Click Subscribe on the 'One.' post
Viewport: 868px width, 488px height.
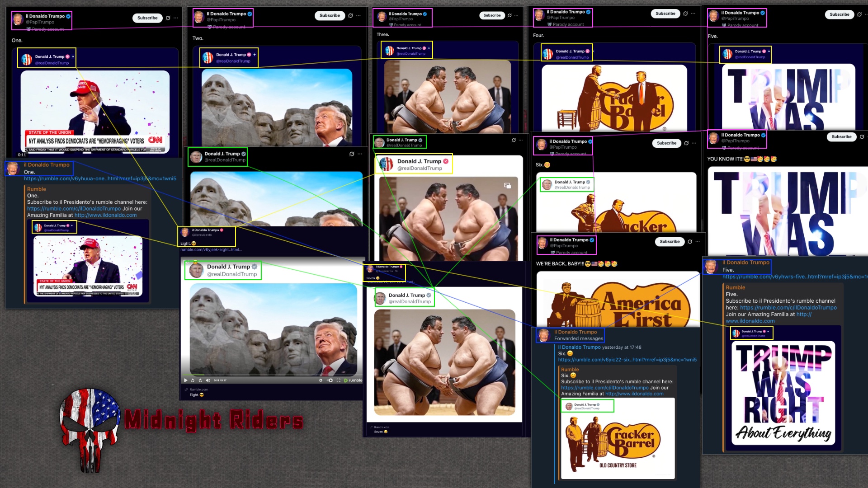click(x=147, y=18)
